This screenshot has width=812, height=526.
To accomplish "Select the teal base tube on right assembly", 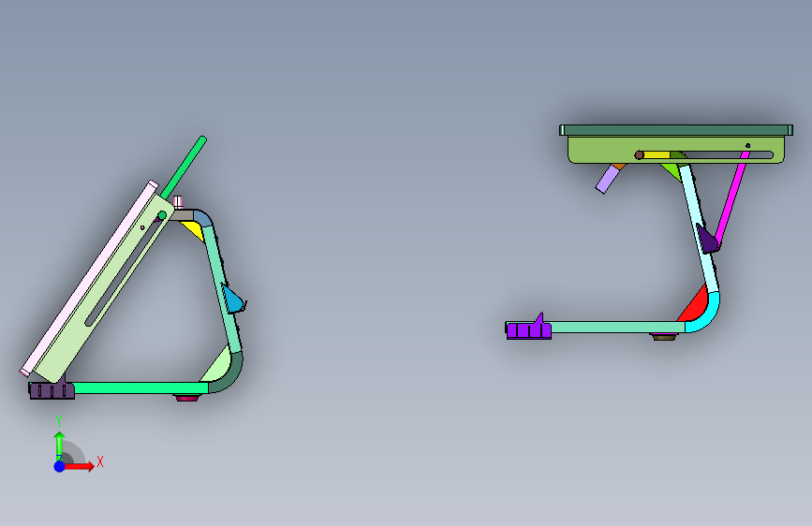I will (x=618, y=328).
